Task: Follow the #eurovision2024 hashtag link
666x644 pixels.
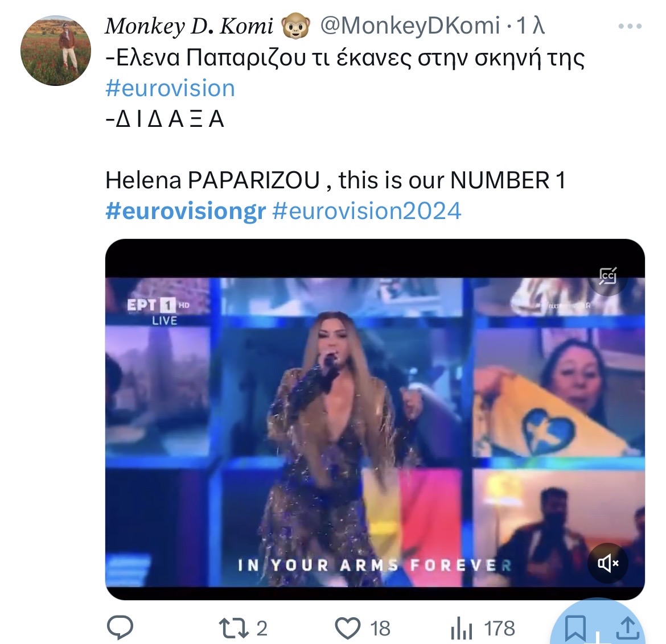Action: pyautogui.click(x=367, y=211)
